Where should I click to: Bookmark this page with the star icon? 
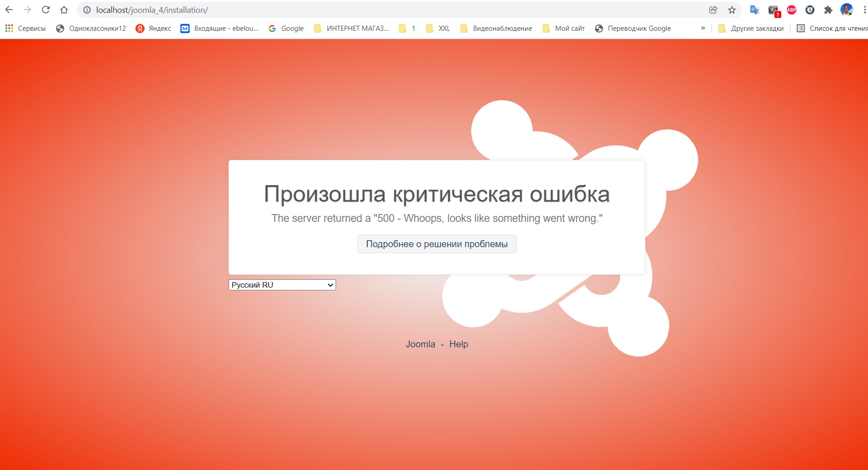point(732,10)
